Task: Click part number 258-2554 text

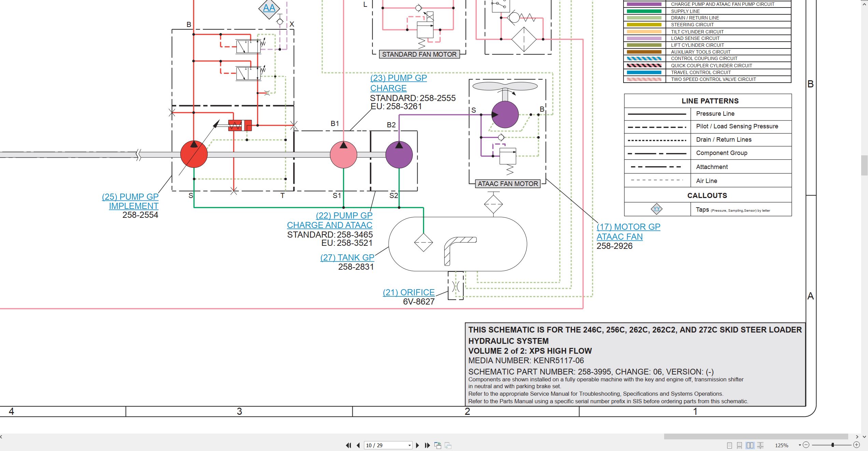Action: 140,215
